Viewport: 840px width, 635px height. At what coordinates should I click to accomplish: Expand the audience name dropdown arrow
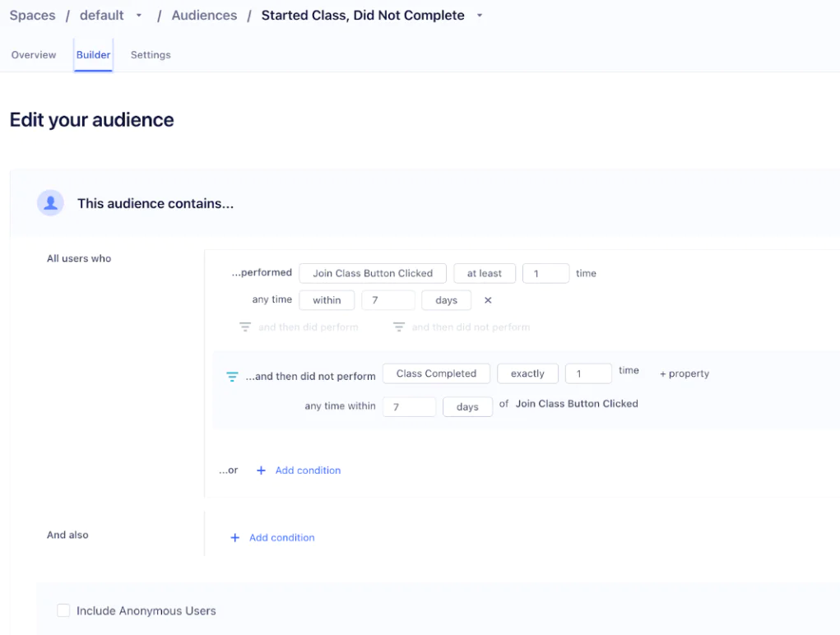[x=480, y=16]
